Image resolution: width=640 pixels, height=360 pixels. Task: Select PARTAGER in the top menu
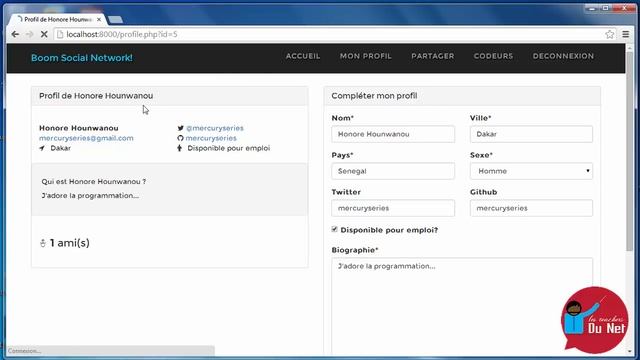pyautogui.click(x=433, y=56)
